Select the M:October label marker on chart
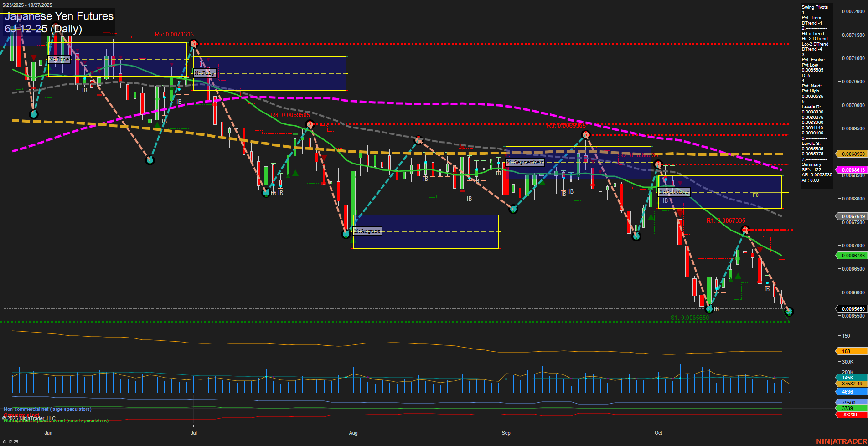Screen dimensions: 868x446 [x=674, y=191]
